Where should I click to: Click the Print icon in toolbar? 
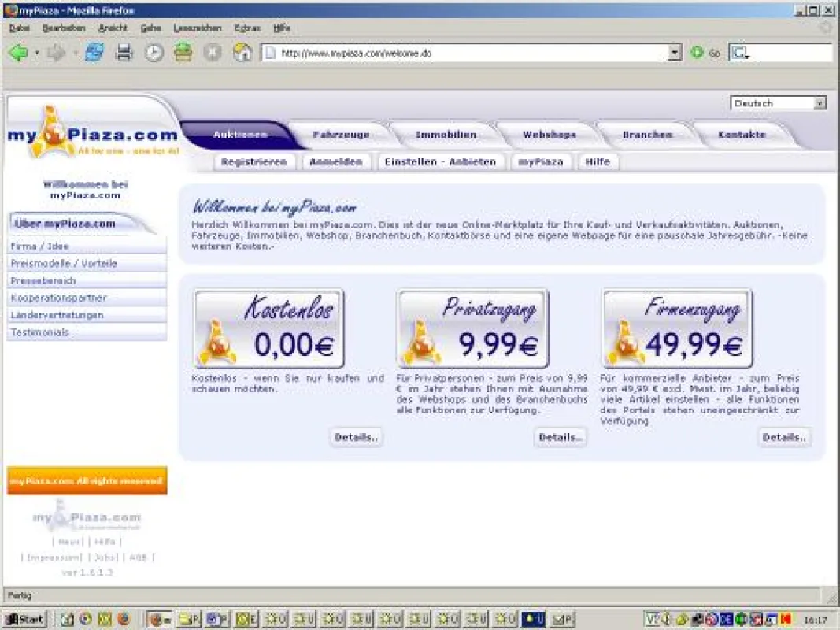124,52
